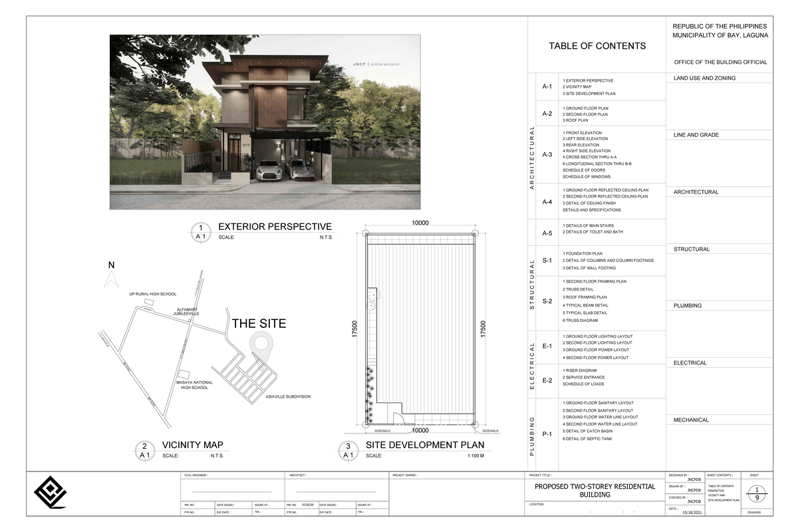798x532 pixels.
Task: Click sheet code A-3
Action: [x=547, y=154]
